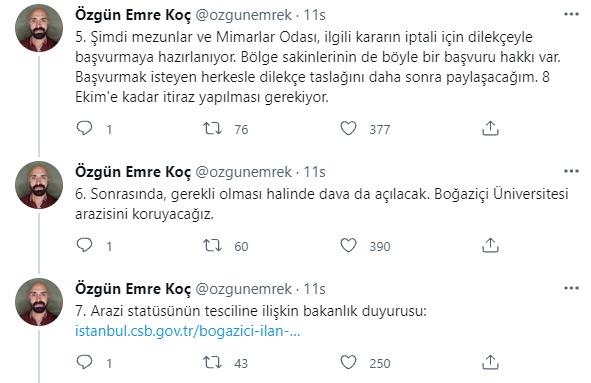Screen dimensions: 591x383
Task: Reply to tweet 7 about bakanlık duyurusu
Action: coord(84,362)
